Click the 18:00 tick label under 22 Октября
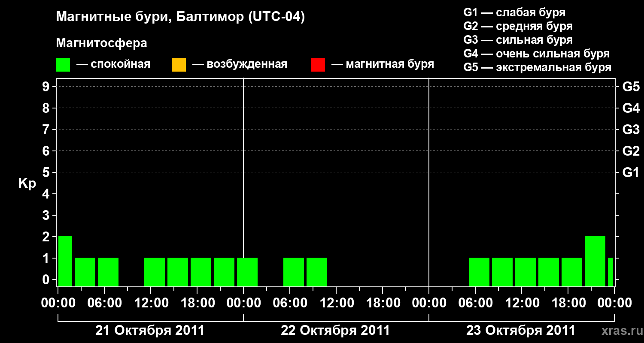This screenshot has height=343, width=644. [383, 303]
